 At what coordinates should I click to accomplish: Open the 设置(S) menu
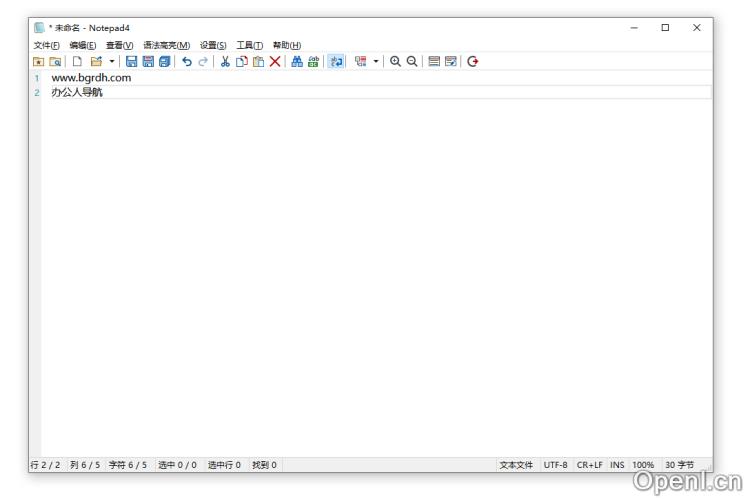(213, 45)
